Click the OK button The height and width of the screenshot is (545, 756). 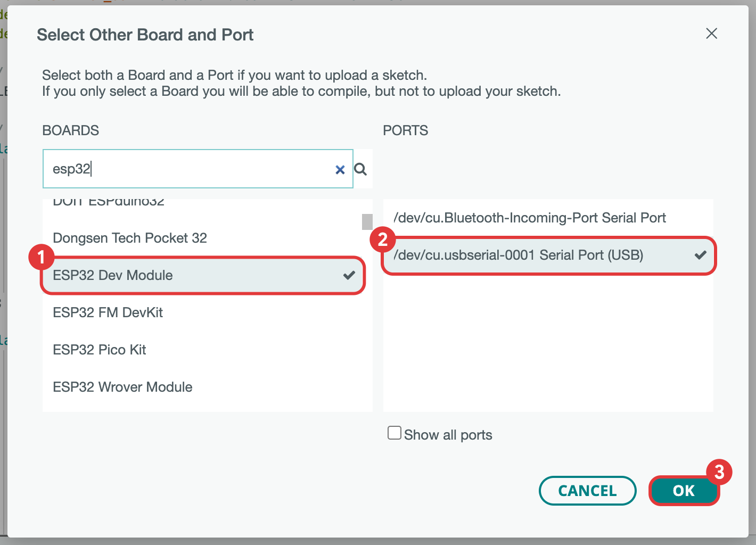[x=684, y=490]
